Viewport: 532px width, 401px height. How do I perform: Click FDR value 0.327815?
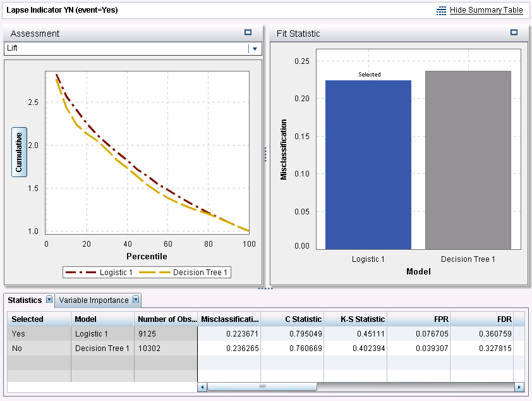click(x=495, y=349)
